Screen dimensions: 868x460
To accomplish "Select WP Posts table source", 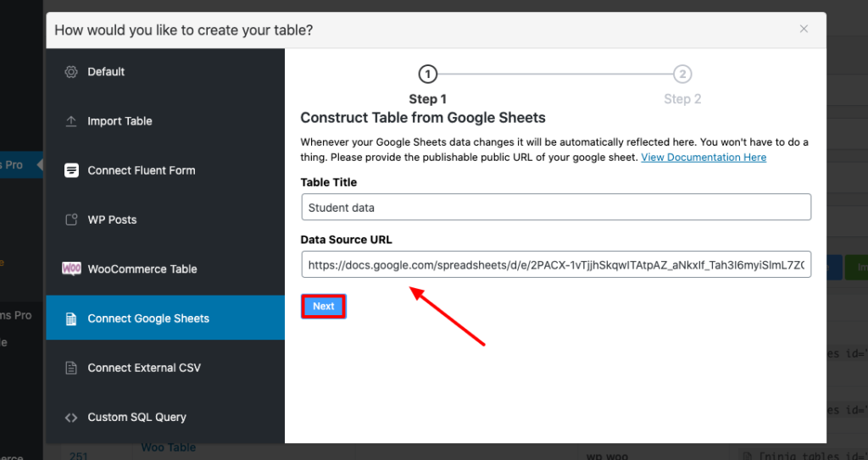I will tap(112, 220).
